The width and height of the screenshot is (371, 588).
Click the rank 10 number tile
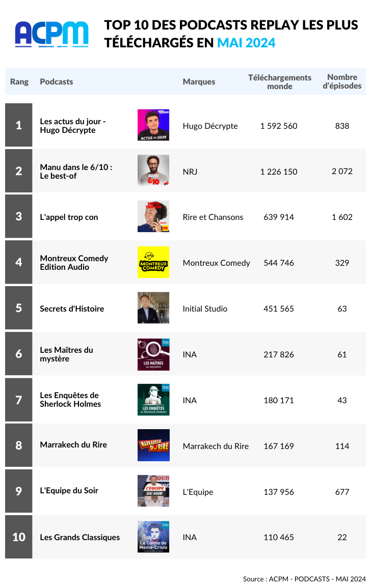pos(19,537)
